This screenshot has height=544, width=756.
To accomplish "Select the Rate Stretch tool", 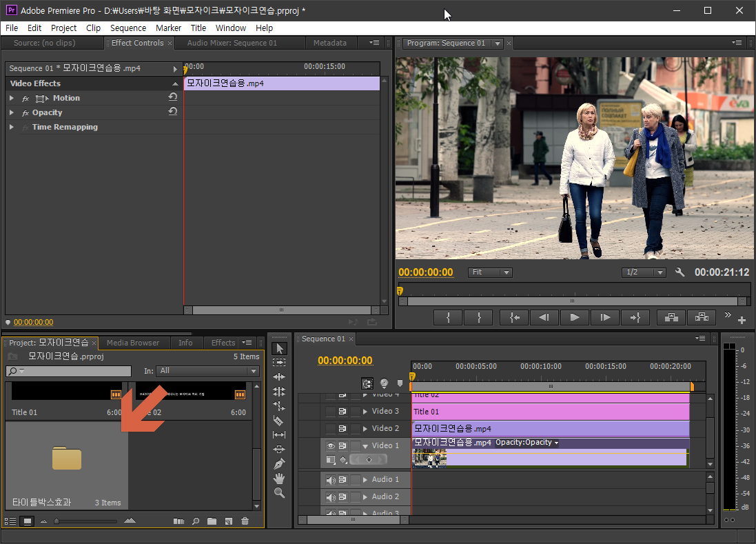I will (x=279, y=406).
